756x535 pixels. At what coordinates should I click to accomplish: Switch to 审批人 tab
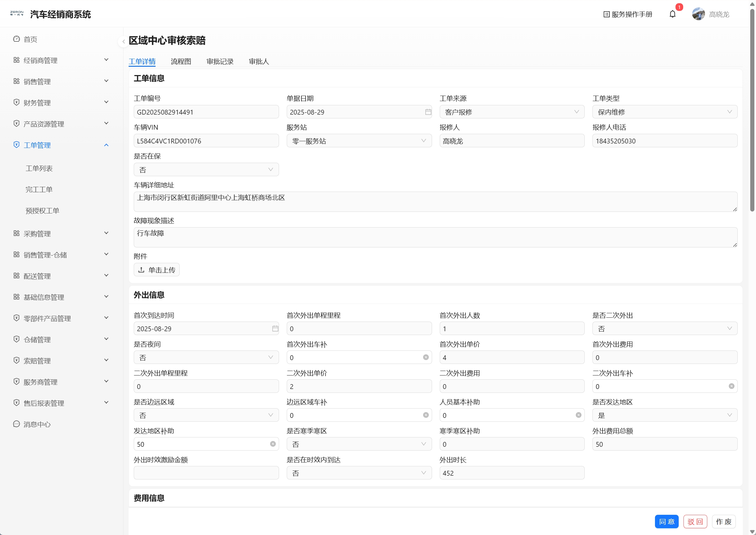coord(259,62)
